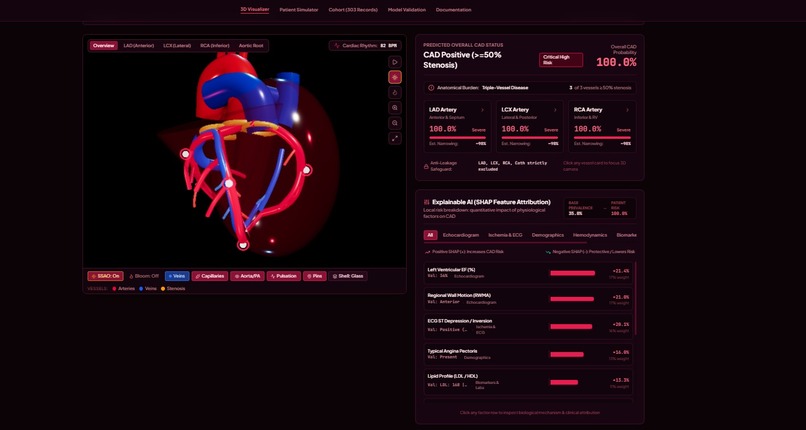Open the Documentation tab
806x430 pixels.
tap(453, 10)
